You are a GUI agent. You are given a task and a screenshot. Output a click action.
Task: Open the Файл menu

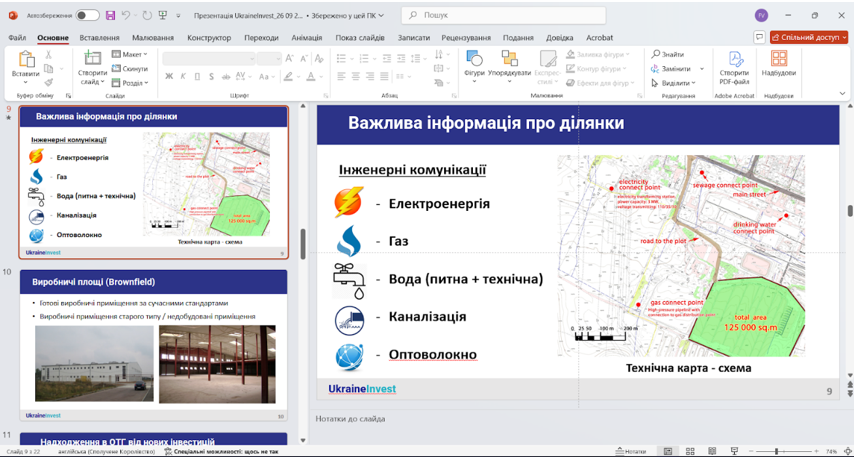[x=17, y=38]
